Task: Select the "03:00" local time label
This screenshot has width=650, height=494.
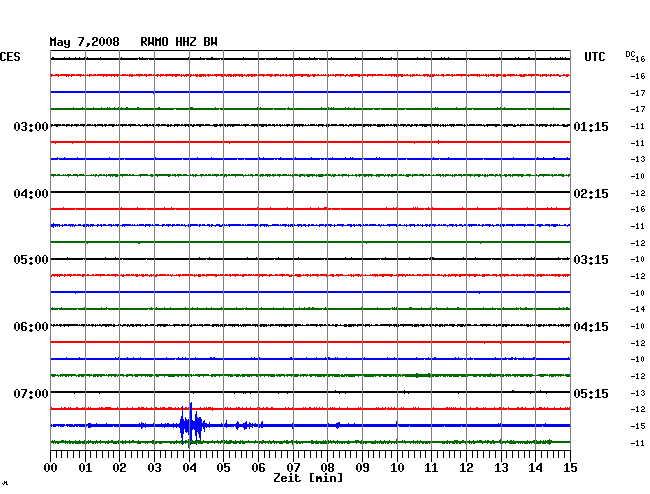Action: [31, 126]
